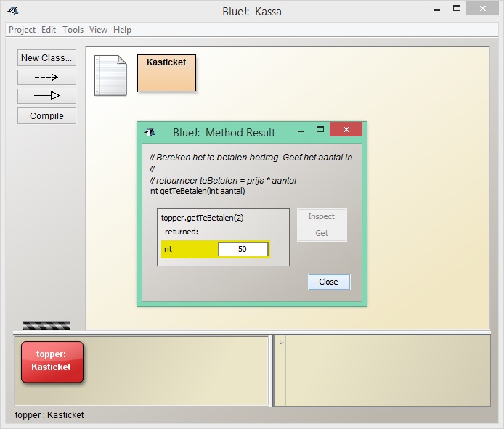Click inside the code pad input area

point(388,371)
